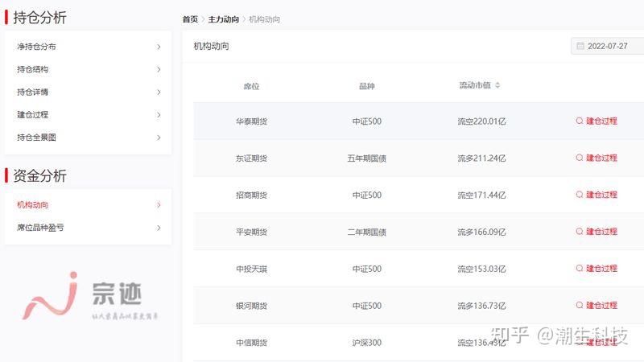644x362 pixels.
Task: Click value 流多136.73亿
Action: pyautogui.click(x=481, y=306)
